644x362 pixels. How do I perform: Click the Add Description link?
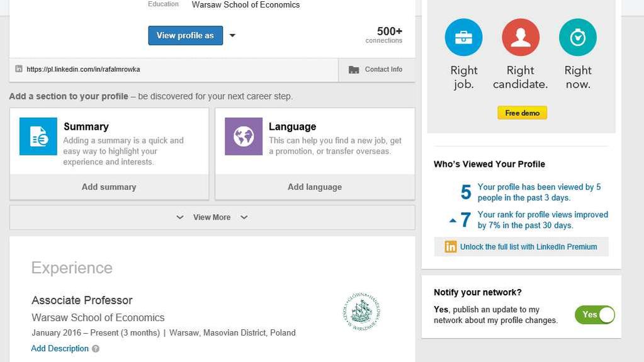(60, 349)
